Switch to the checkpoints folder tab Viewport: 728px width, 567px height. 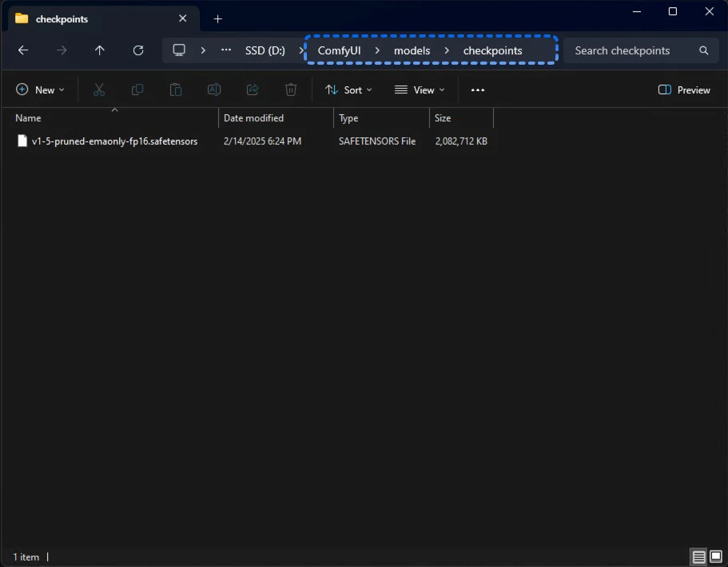tap(60, 18)
